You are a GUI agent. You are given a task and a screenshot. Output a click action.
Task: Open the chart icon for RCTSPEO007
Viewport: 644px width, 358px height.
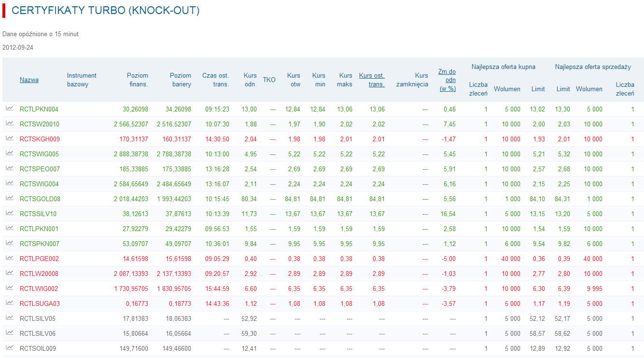[10, 168]
